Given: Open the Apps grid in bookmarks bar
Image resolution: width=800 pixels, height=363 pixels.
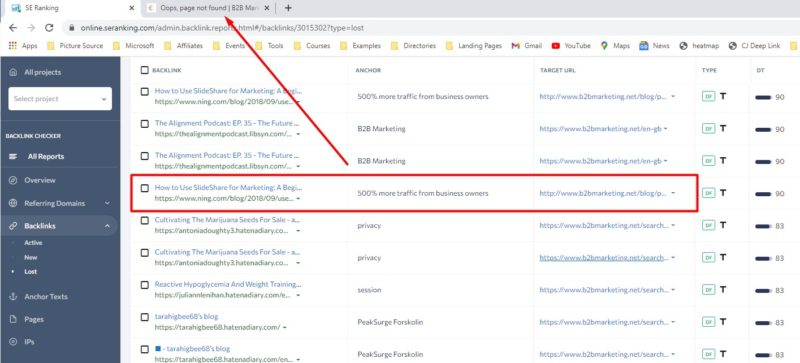Looking at the screenshot, I should pyautogui.click(x=23, y=46).
